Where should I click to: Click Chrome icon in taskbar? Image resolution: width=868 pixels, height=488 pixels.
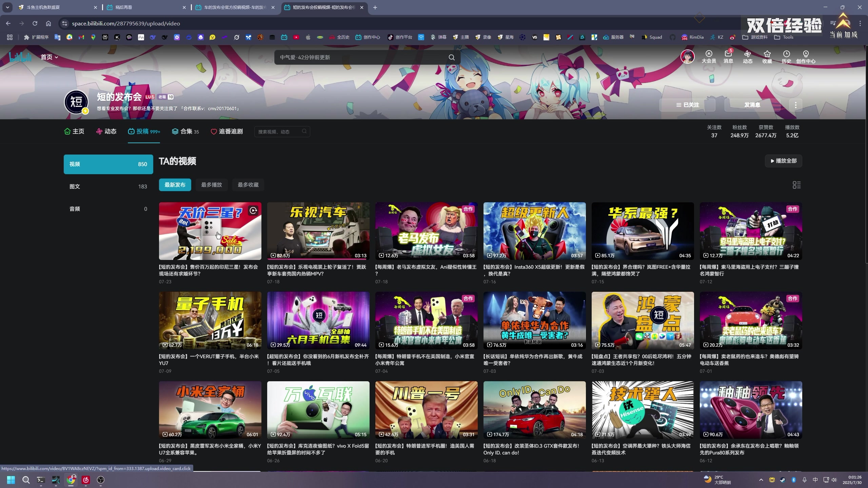[x=71, y=480]
